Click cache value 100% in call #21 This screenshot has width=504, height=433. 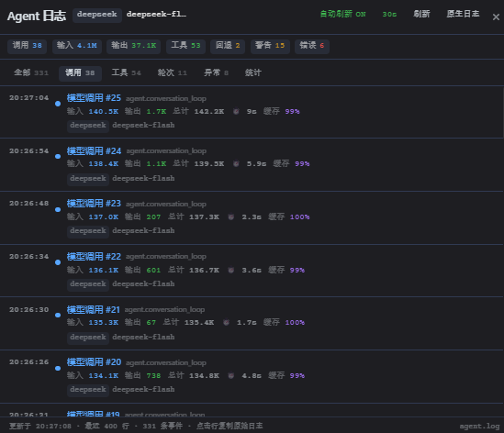pyautogui.click(x=295, y=323)
